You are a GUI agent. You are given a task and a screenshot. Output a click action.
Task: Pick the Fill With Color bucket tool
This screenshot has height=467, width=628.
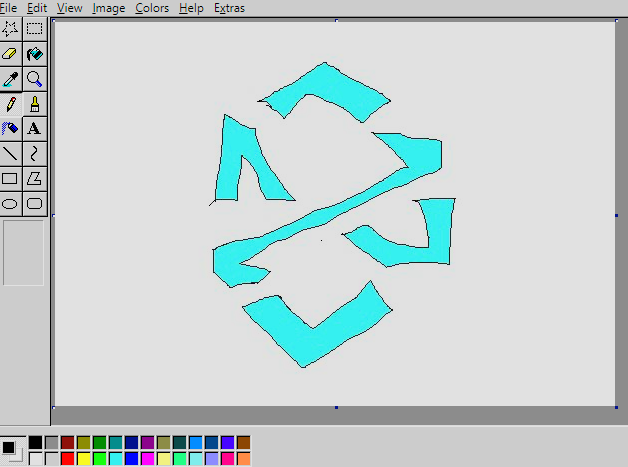pyautogui.click(x=34, y=54)
